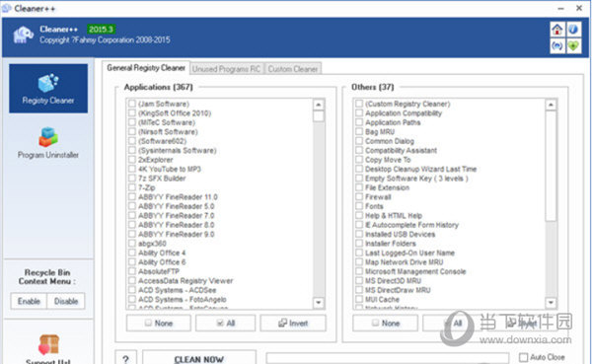Screen dimensions: 592x364
Task: Tick ABBYY FineReader 11.0 checkbox
Action: pyautogui.click(x=132, y=196)
